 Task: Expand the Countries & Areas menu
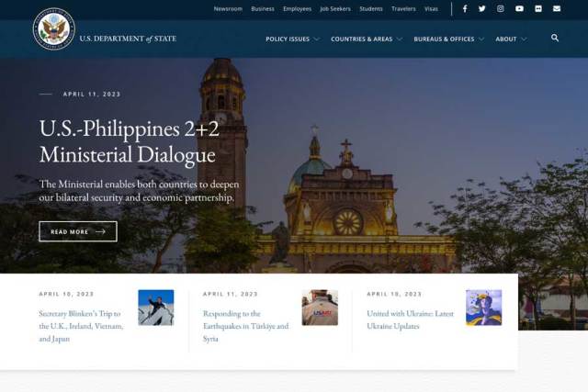[367, 39]
